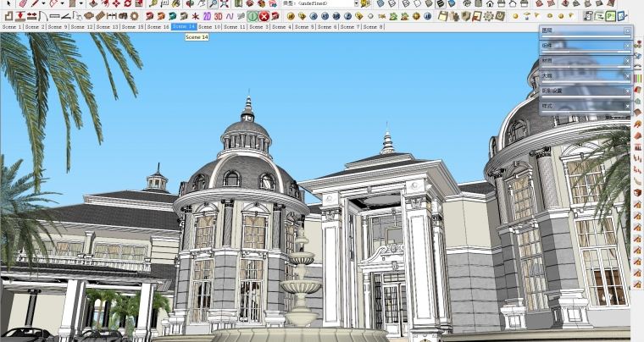The image size is (644, 342).
Task: Click the 3D plugin tool icon
Action: (x=218, y=16)
